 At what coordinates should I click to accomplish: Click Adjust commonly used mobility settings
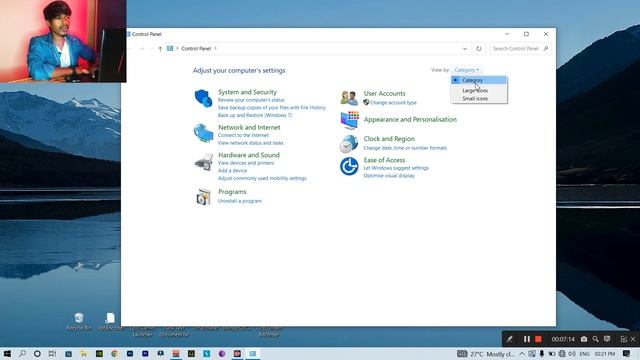pyautogui.click(x=262, y=178)
